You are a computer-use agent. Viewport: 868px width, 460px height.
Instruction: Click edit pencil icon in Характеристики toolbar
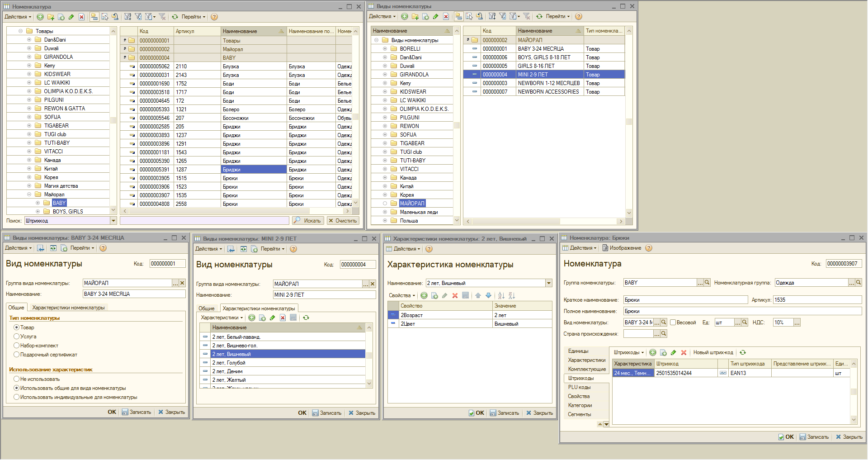click(272, 318)
